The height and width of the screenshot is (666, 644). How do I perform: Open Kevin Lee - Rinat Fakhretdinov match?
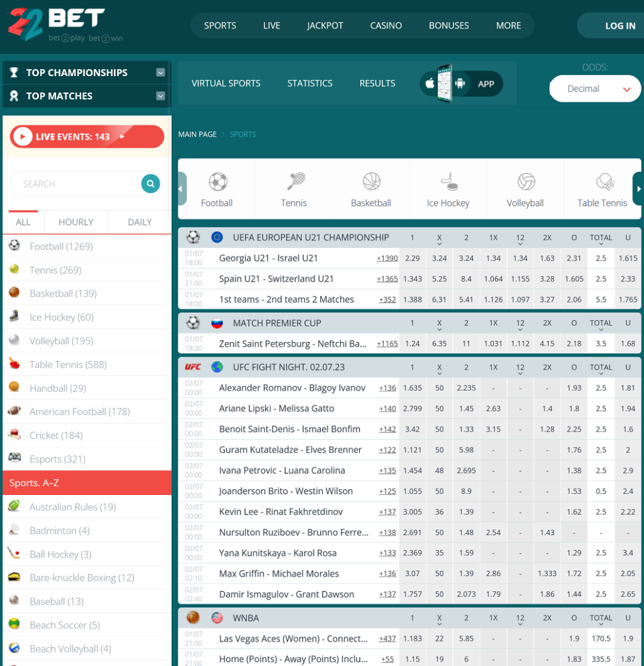click(x=281, y=512)
